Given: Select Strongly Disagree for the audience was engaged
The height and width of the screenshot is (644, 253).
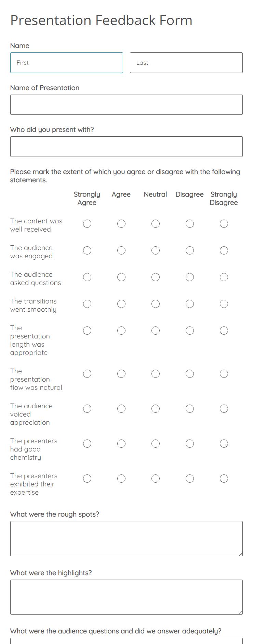Looking at the screenshot, I should (x=224, y=250).
